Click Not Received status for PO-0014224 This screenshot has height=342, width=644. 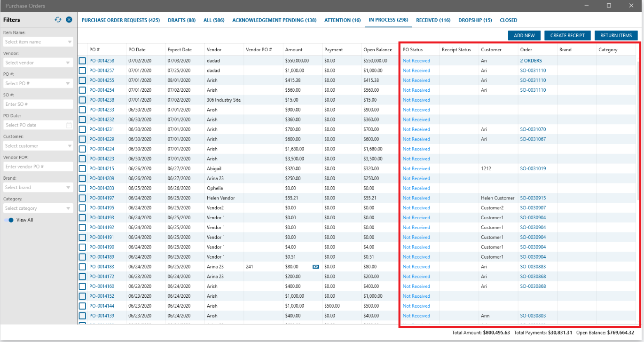tap(416, 149)
